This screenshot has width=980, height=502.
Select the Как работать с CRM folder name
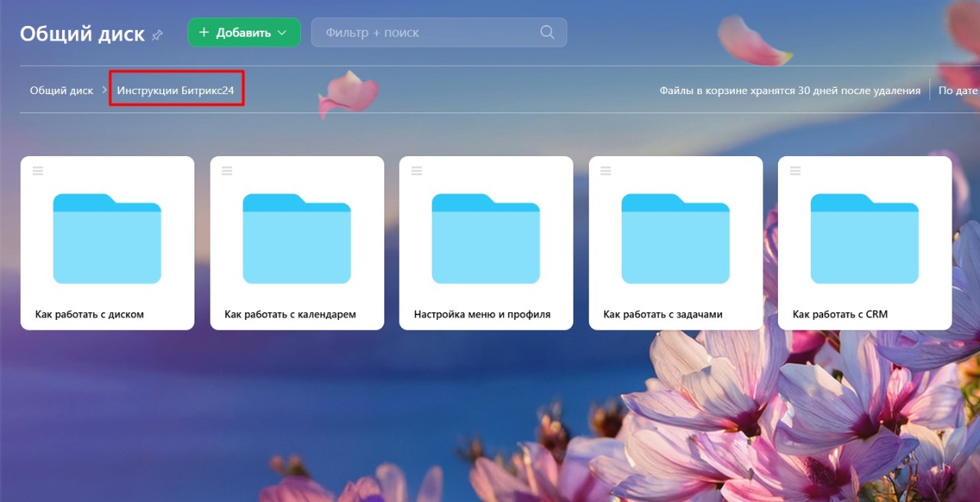(x=840, y=314)
